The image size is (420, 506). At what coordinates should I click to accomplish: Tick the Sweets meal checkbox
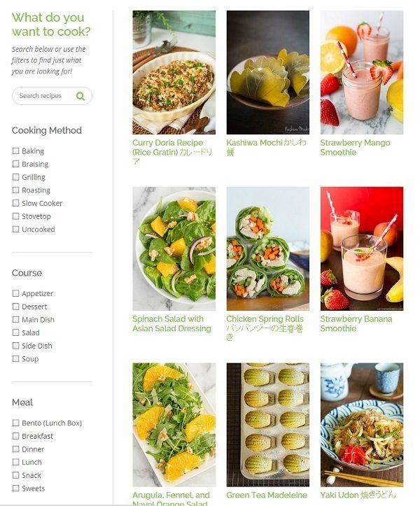(x=15, y=489)
